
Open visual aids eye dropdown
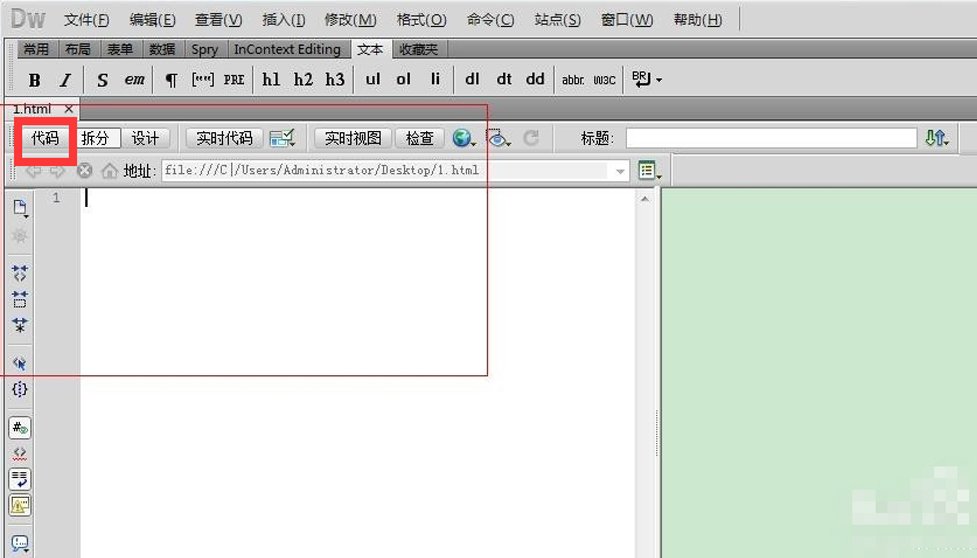tap(498, 138)
